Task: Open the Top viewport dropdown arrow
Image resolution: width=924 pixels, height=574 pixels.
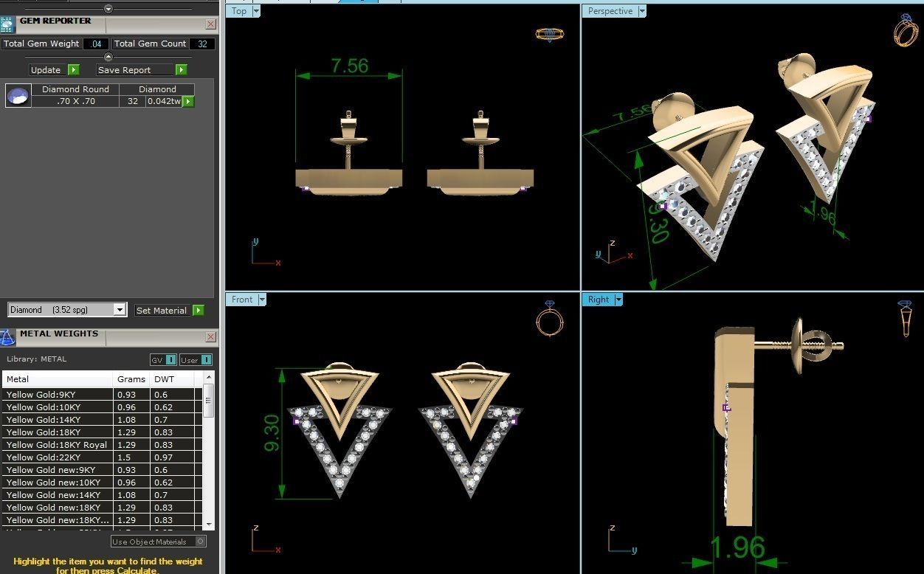Action: (x=256, y=11)
